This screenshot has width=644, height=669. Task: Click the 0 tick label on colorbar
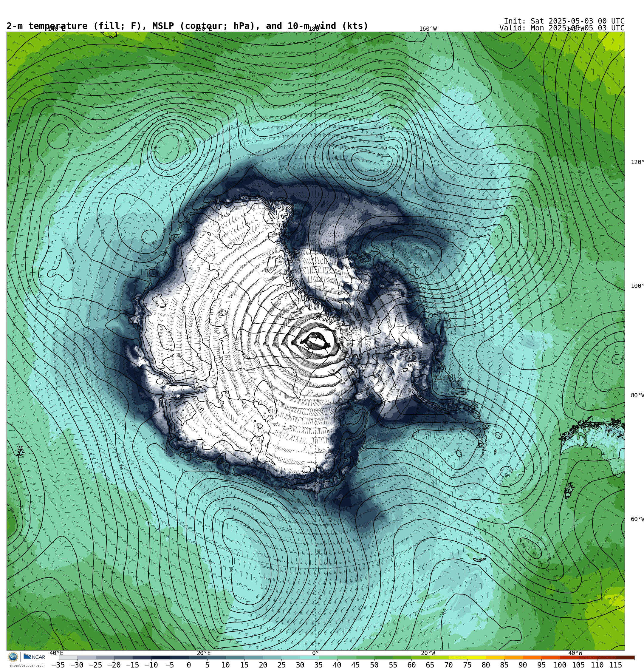pos(189,665)
